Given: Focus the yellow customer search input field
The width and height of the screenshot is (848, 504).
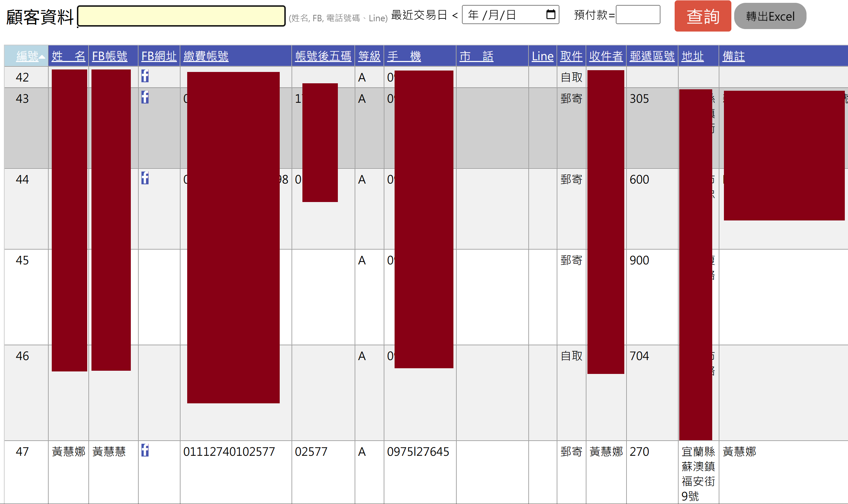Looking at the screenshot, I should (181, 16).
